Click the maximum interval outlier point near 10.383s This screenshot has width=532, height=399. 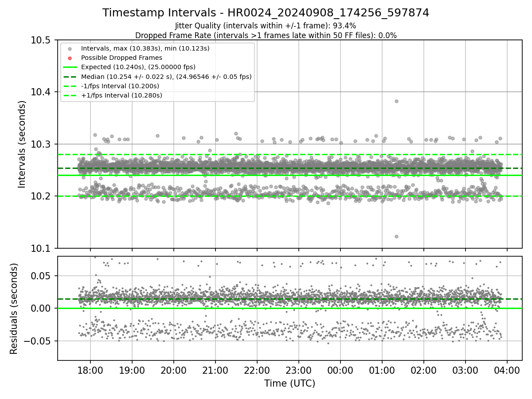pos(396,101)
